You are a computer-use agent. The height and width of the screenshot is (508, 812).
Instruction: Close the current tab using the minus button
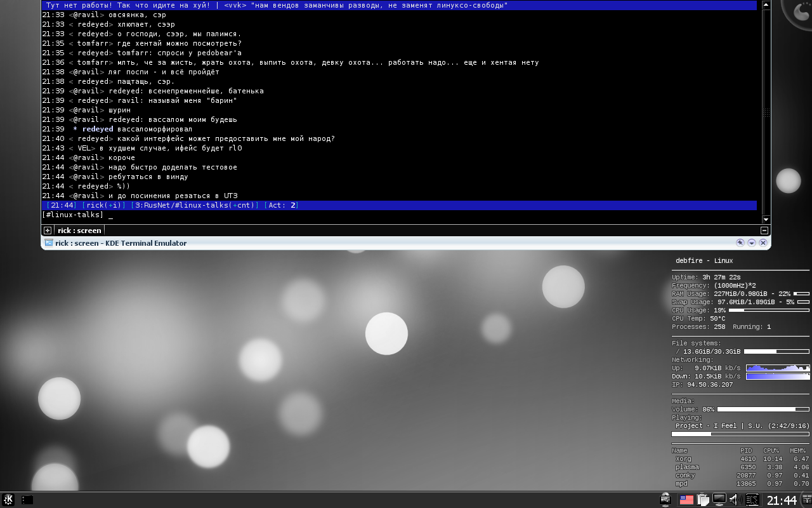click(x=764, y=231)
